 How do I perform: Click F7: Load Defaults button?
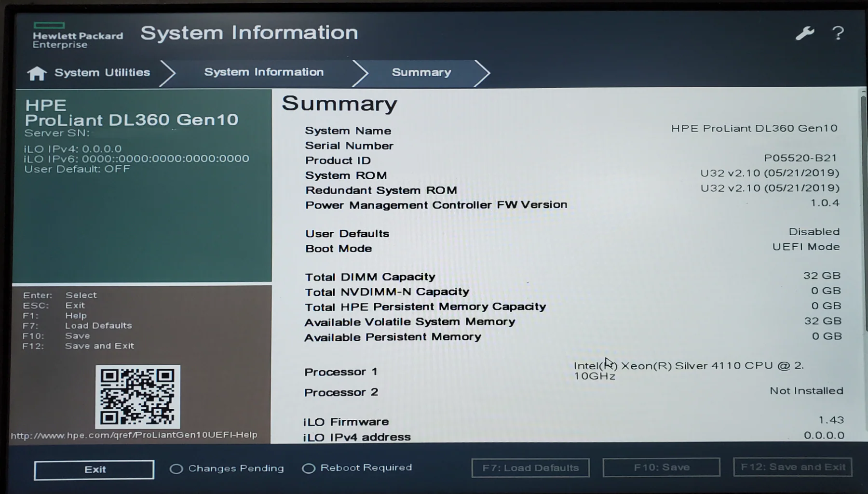(x=530, y=467)
